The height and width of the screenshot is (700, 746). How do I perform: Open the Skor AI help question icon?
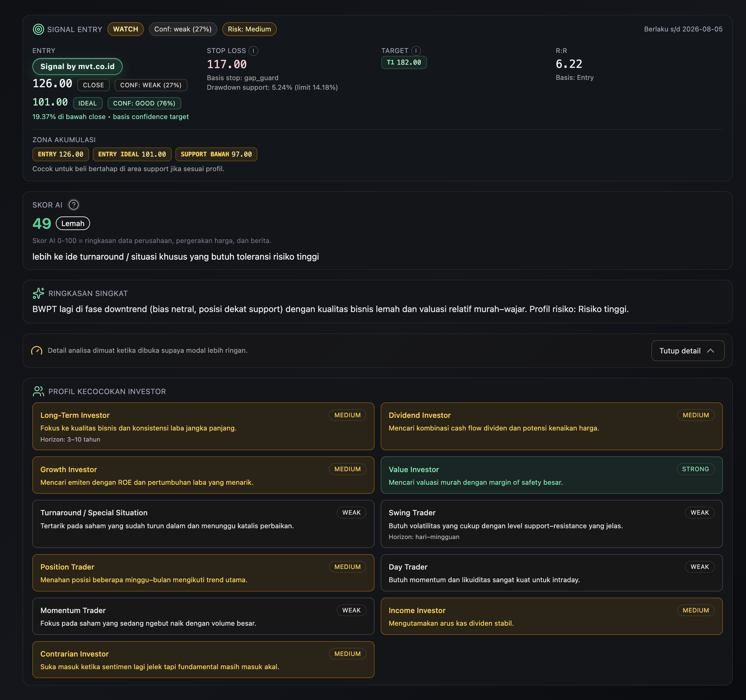click(x=74, y=205)
